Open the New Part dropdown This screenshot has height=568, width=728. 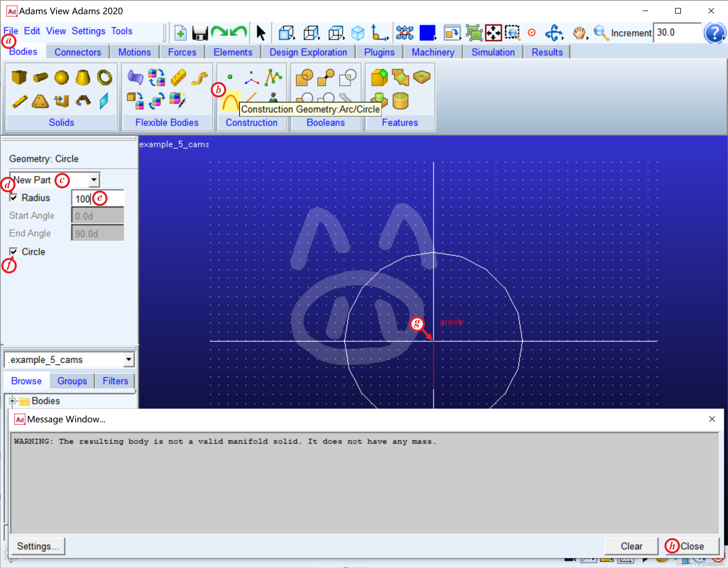pos(94,180)
